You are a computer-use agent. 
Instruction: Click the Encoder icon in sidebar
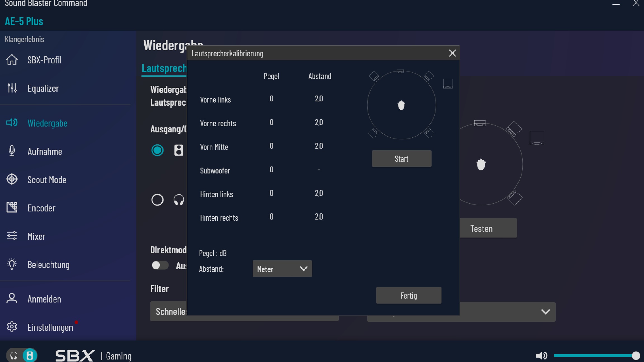(x=12, y=208)
